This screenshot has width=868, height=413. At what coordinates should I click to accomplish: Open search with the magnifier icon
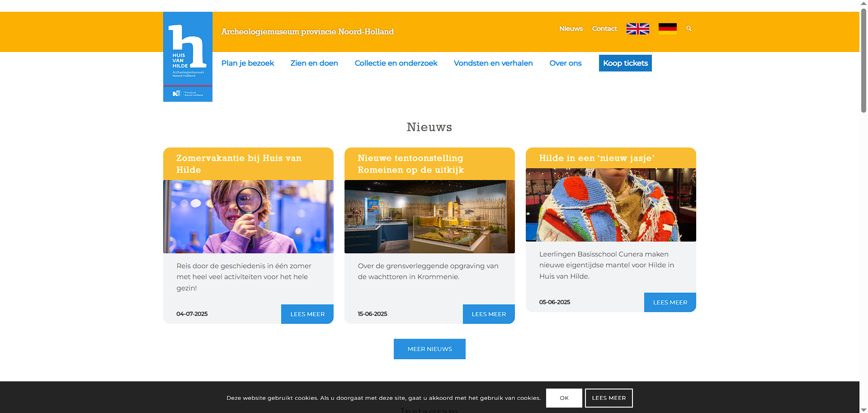click(x=689, y=28)
